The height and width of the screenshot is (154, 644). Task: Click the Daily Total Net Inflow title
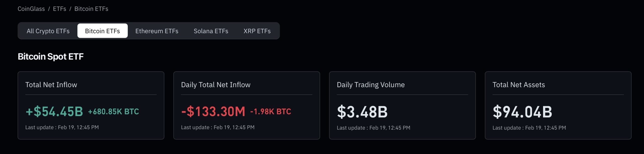pos(216,85)
